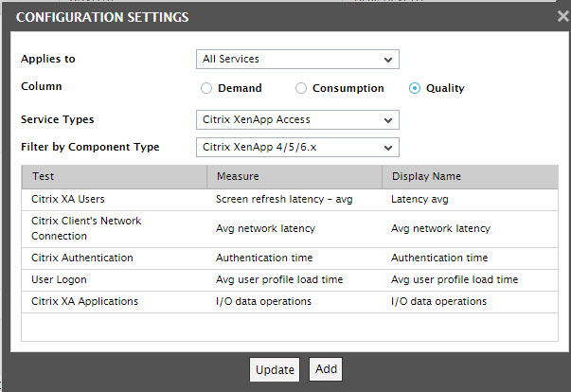571x392 pixels.
Task: Click the Add button
Action: point(326,369)
